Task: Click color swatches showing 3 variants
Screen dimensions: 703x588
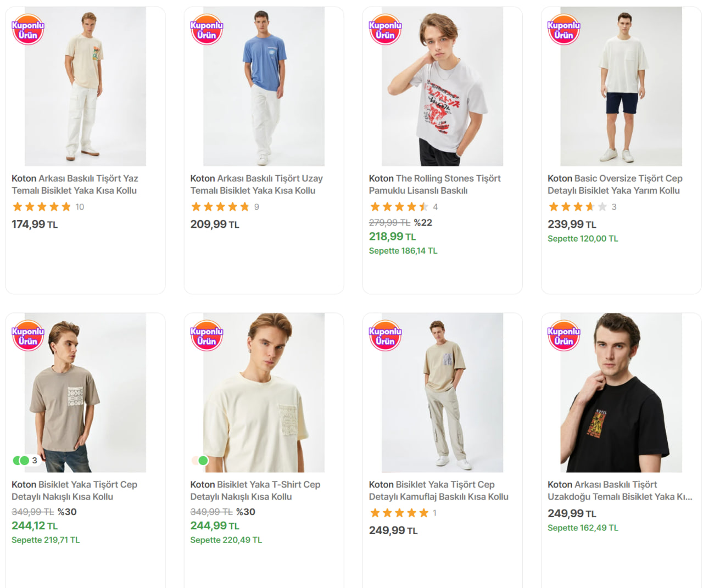Action: point(25,461)
